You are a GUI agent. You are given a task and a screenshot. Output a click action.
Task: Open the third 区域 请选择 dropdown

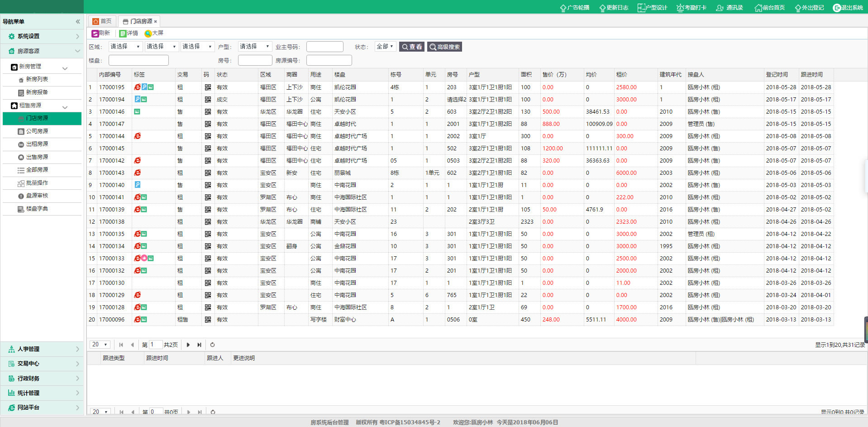pyautogui.click(x=197, y=47)
